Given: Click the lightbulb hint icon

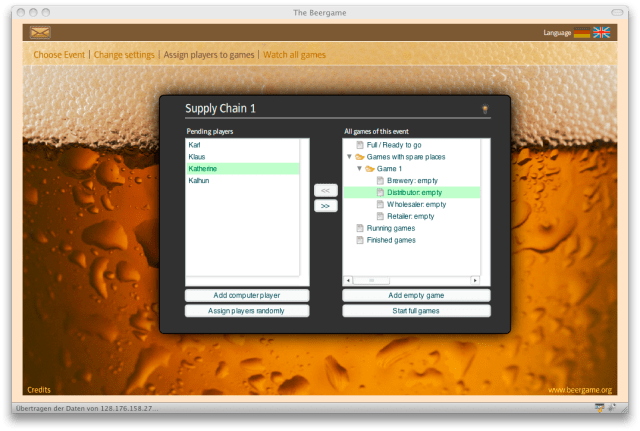Looking at the screenshot, I should coord(485,108).
